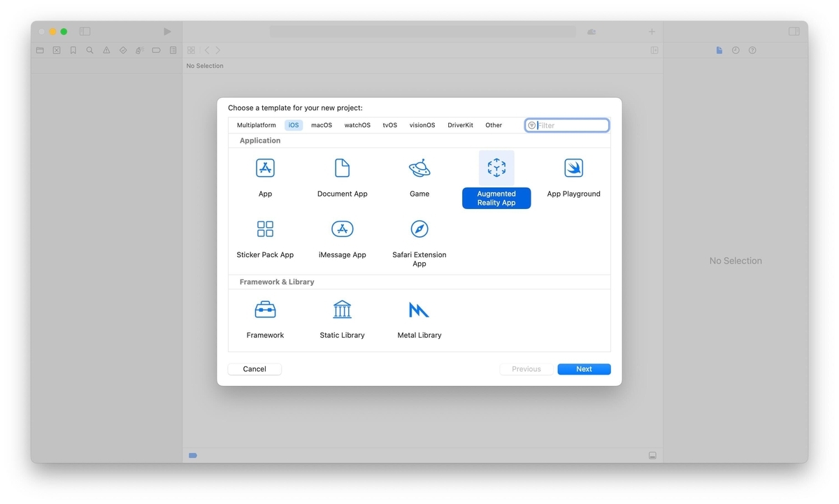Click the plus Library button
The image size is (839, 504).
pos(652,31)
